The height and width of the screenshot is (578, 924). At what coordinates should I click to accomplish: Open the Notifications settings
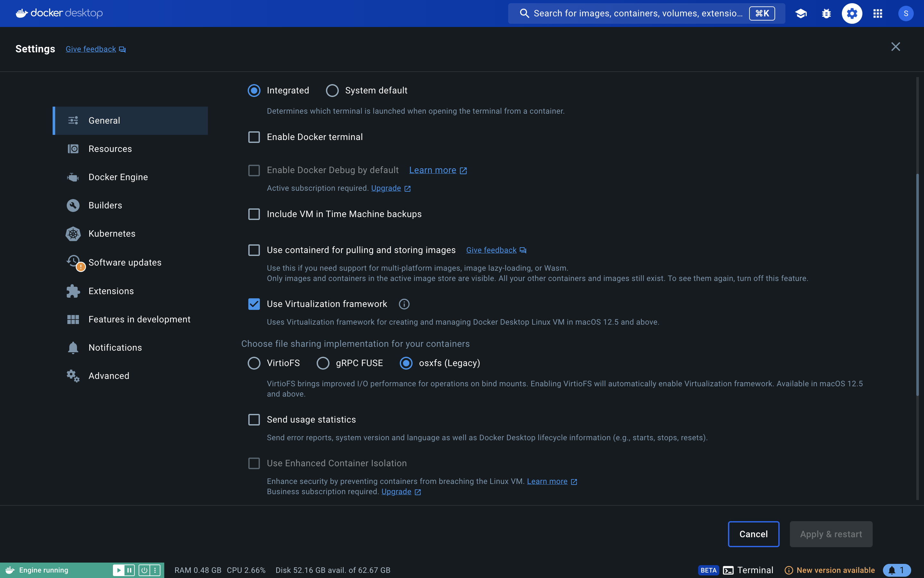click(130, 347)
